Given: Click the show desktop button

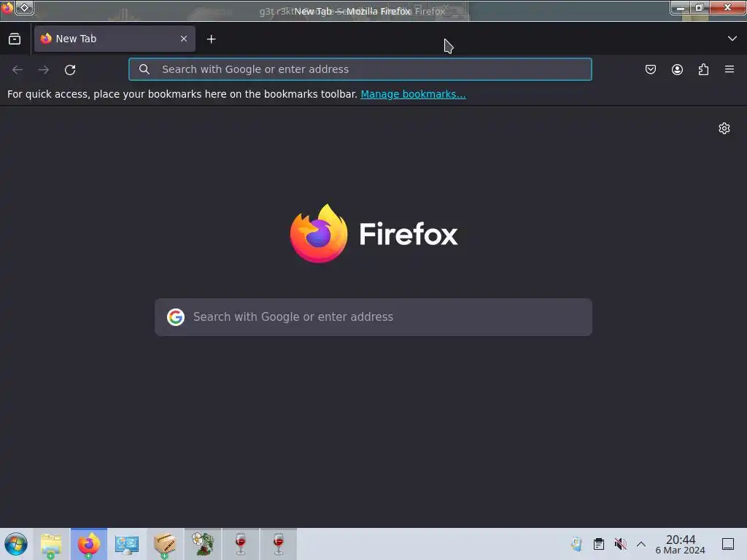Looking at the screenshot, I should tap(728, 544).
